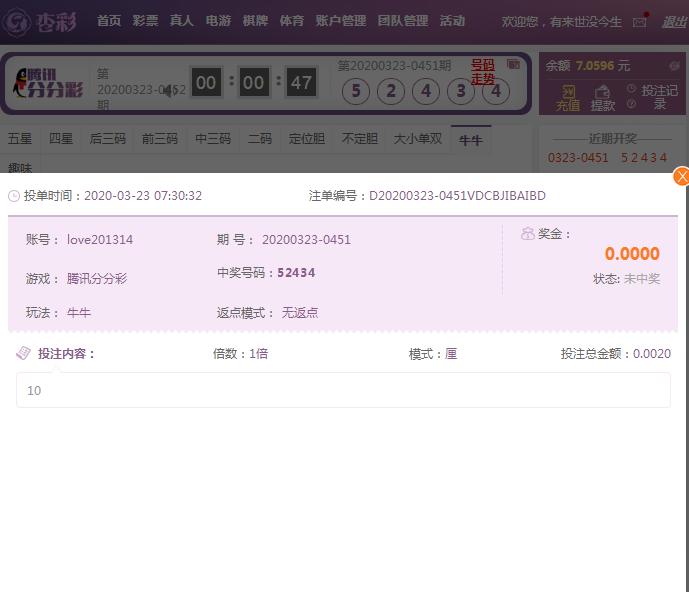Viewport: 689px width, 592px height.
Task: Click the 奖金 prize icon
Action: point(527,234)
